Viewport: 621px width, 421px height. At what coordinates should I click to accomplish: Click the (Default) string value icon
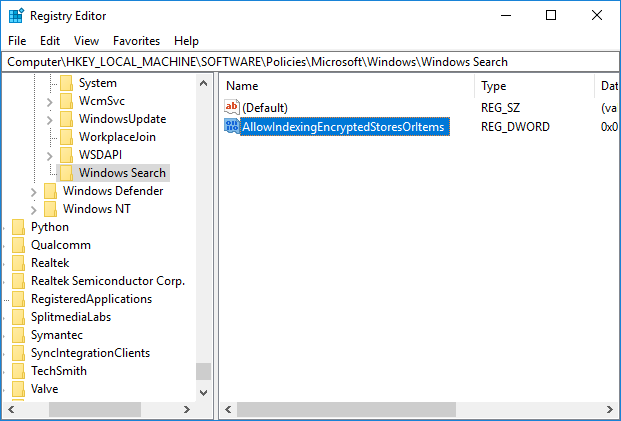click(x=232, y=108)
